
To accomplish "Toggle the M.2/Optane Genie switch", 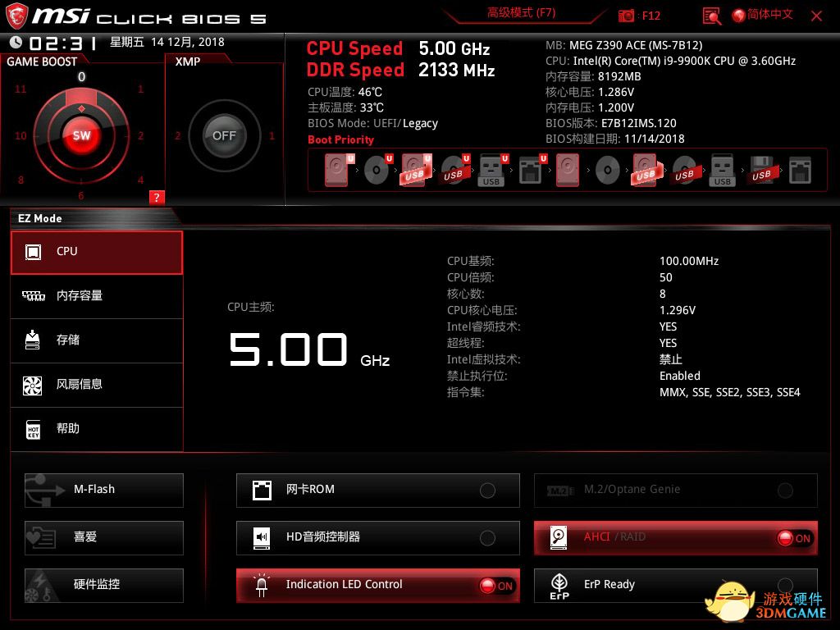I will [785, 491].
